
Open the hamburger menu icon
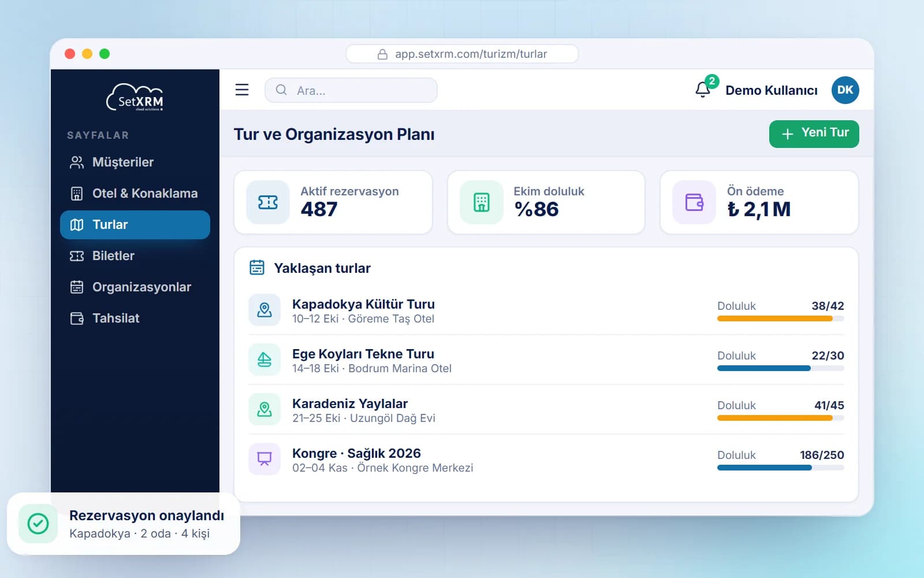(242, 90)
